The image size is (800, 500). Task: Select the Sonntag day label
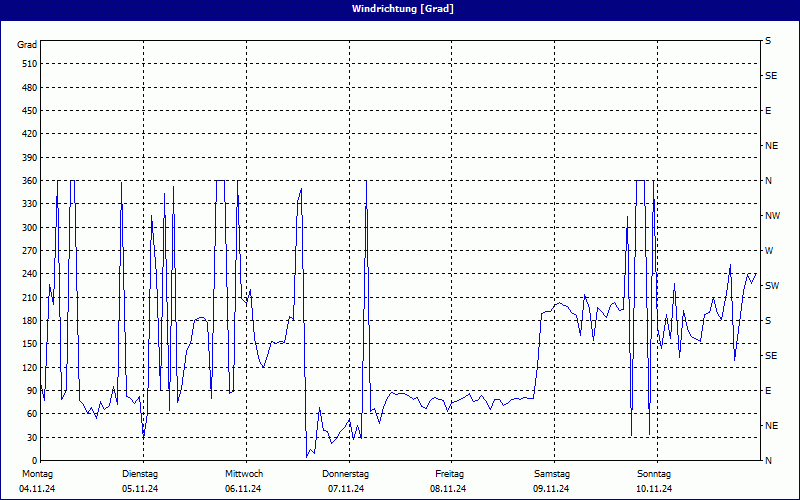pos(654,473)
